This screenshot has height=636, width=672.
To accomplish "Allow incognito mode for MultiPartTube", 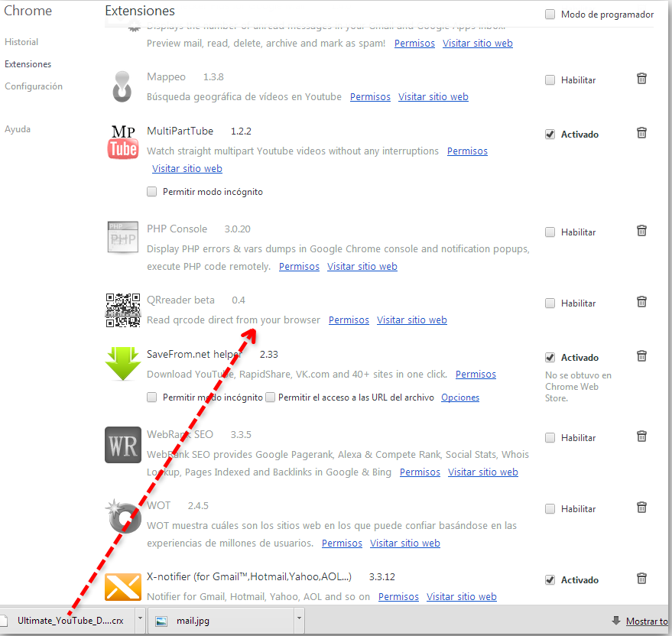I will point(151,192).
